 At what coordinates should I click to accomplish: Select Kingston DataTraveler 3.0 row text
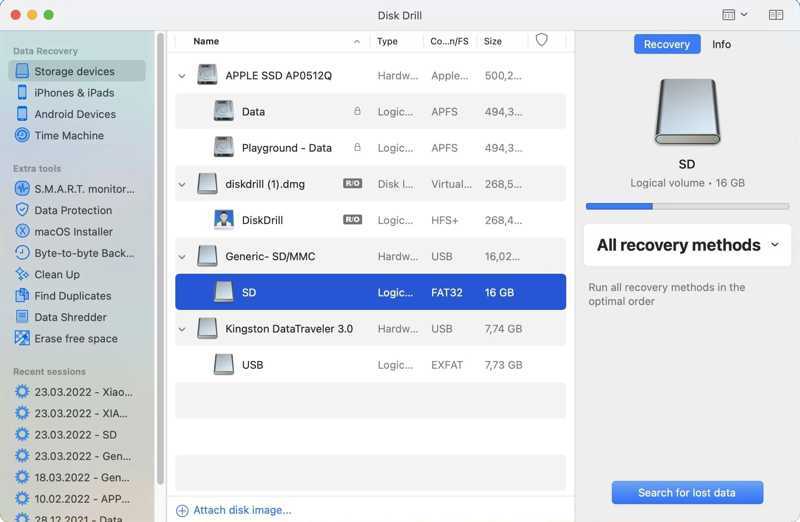tap(289, 329)
